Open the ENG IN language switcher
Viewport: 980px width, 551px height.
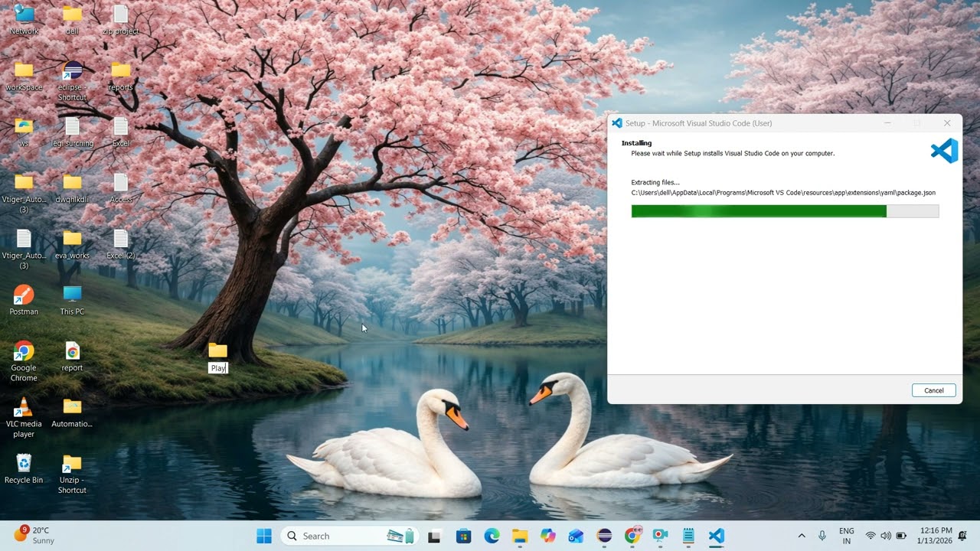[847, 536]
